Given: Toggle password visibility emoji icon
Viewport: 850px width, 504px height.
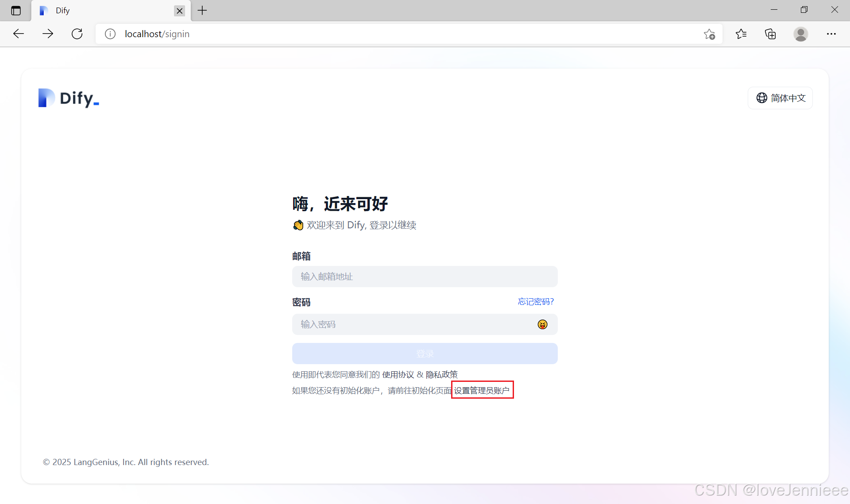Looking at the screenshot, I should [x=542, y=324].
